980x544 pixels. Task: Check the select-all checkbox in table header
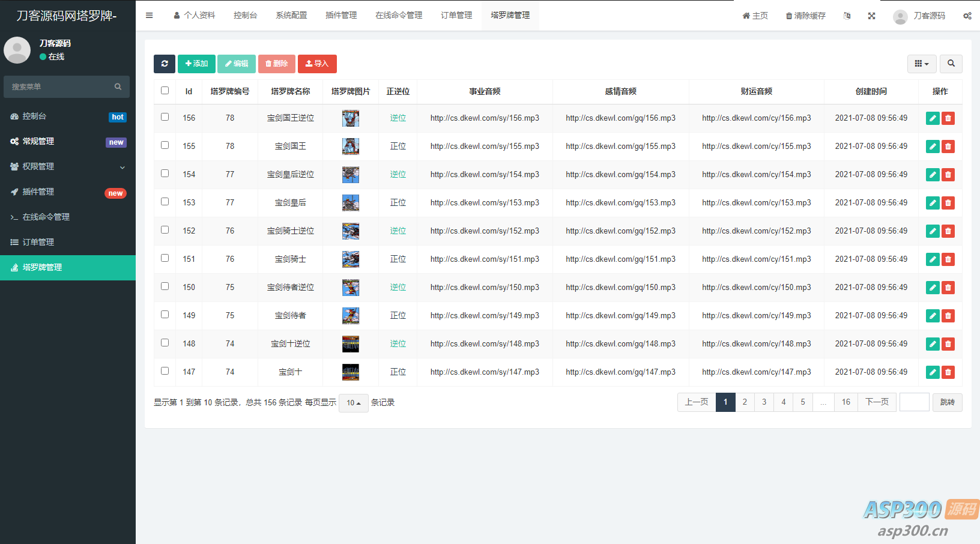click(165, 91)
